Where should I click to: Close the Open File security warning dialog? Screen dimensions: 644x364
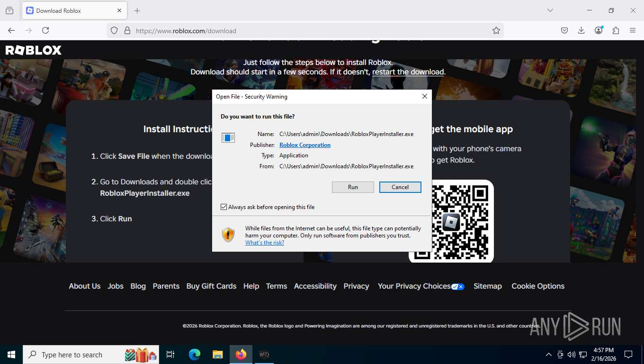tap(425, 96)
